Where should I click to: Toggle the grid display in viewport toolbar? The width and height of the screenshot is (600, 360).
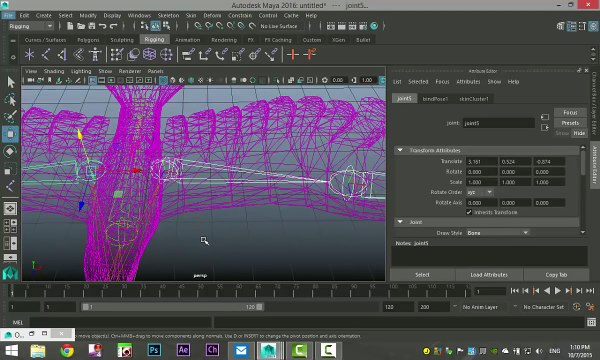click(93, 80)
